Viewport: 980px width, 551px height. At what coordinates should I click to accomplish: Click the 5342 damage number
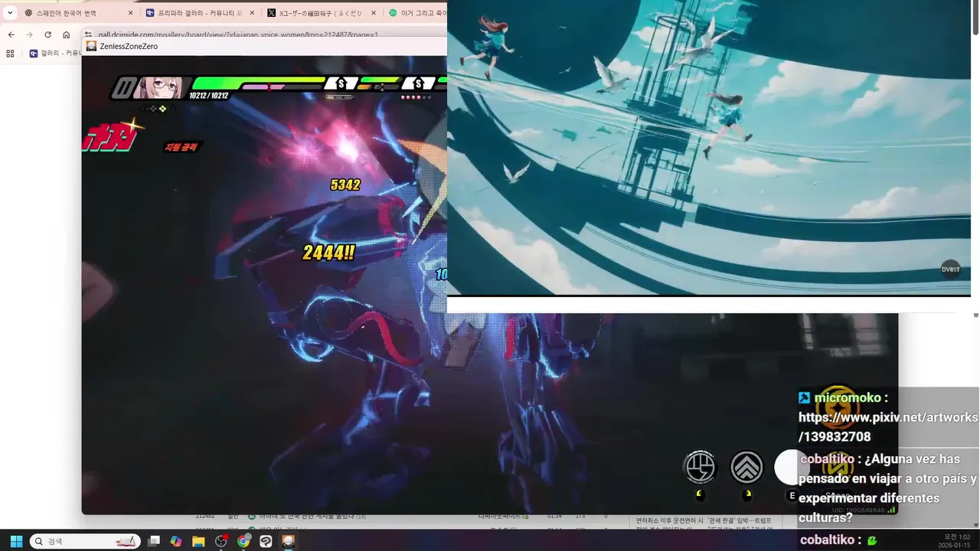[x=345, y=184]
